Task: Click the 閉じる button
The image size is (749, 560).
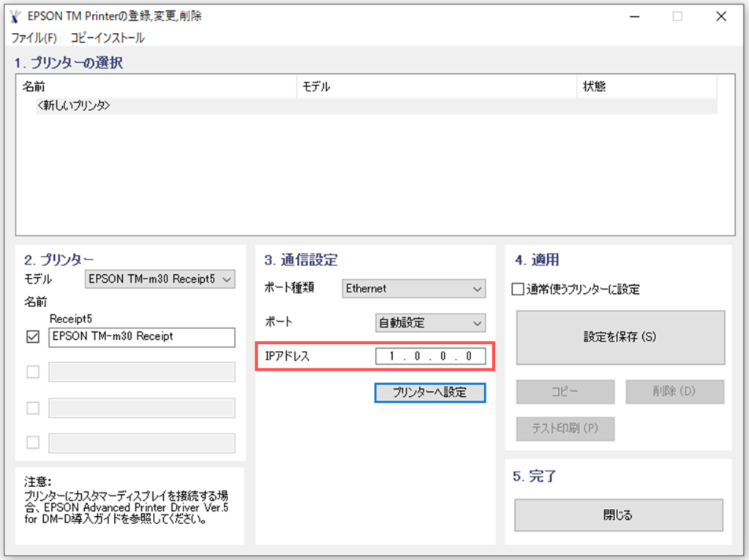Action: (x=619, y=515)
